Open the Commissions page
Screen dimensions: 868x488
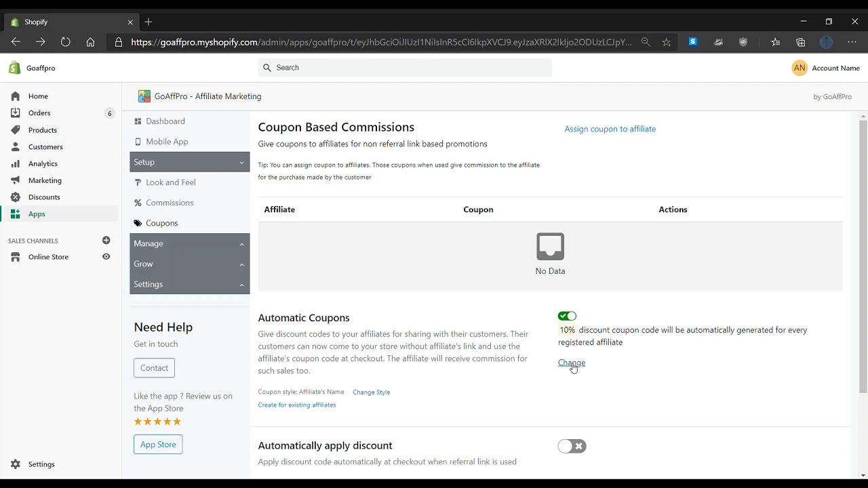[x=170, y=203]
